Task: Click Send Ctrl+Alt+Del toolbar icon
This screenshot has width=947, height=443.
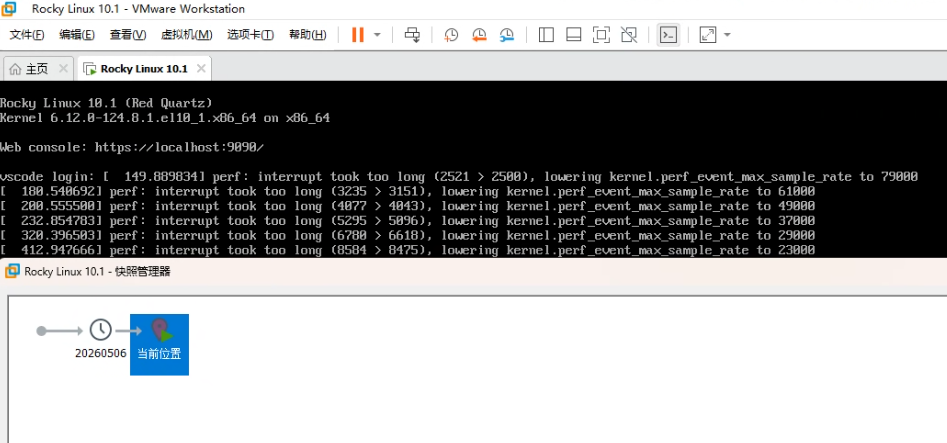Action: [x=413, y=35]
